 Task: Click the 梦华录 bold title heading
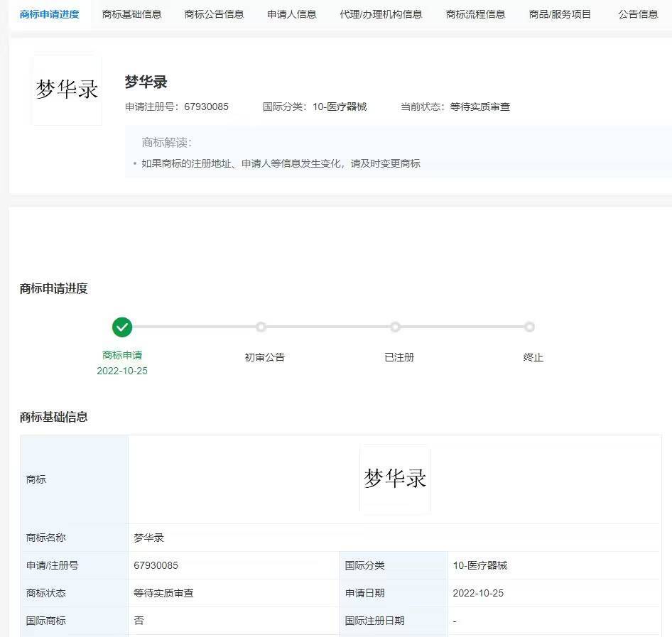click(146, 82)
